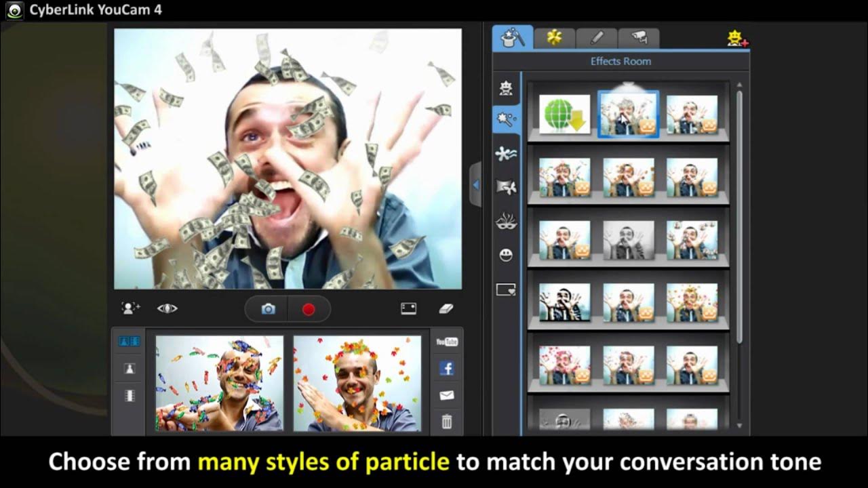Collapse the effects panel with the blue arrow
The image size is (868, 488).
coord(475,184)
